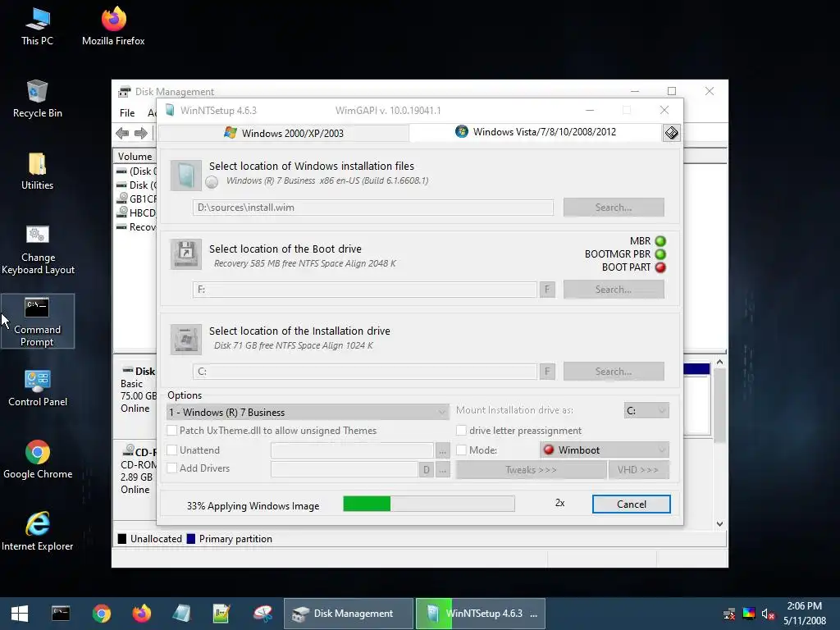This screenshot has width=840, height=630.
Task: Click Search for installation files location
Action: coord(614,208)
